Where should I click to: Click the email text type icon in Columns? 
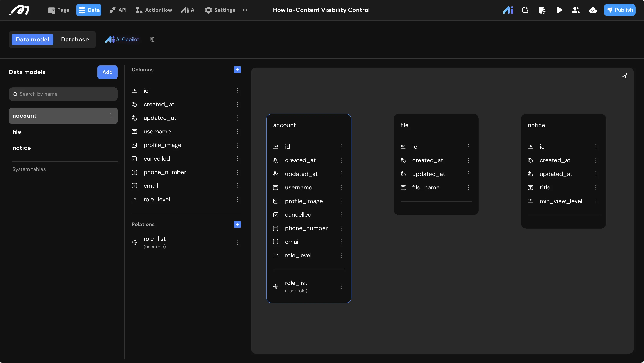(x=134, y=186)
